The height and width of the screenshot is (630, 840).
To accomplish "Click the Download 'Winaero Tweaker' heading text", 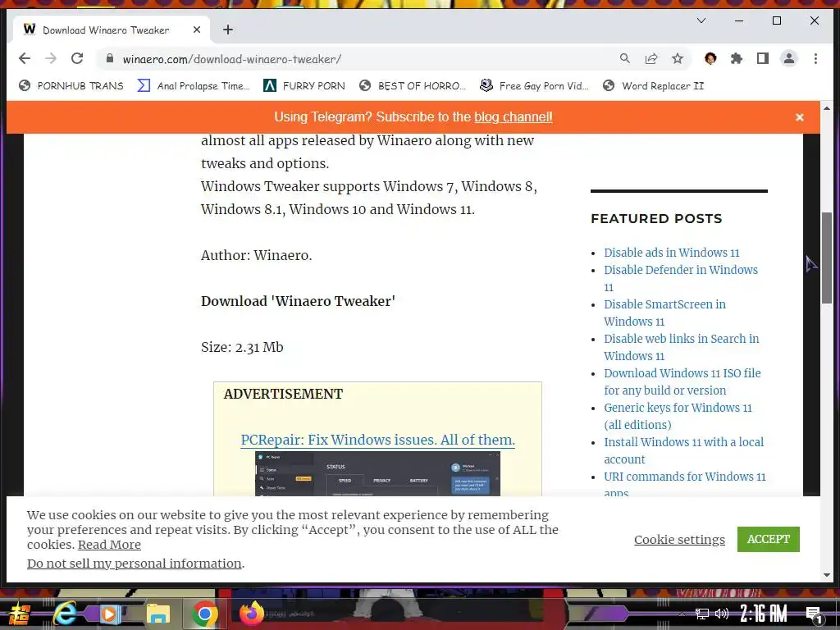I will pyautogui.click(x=298, y=301).
